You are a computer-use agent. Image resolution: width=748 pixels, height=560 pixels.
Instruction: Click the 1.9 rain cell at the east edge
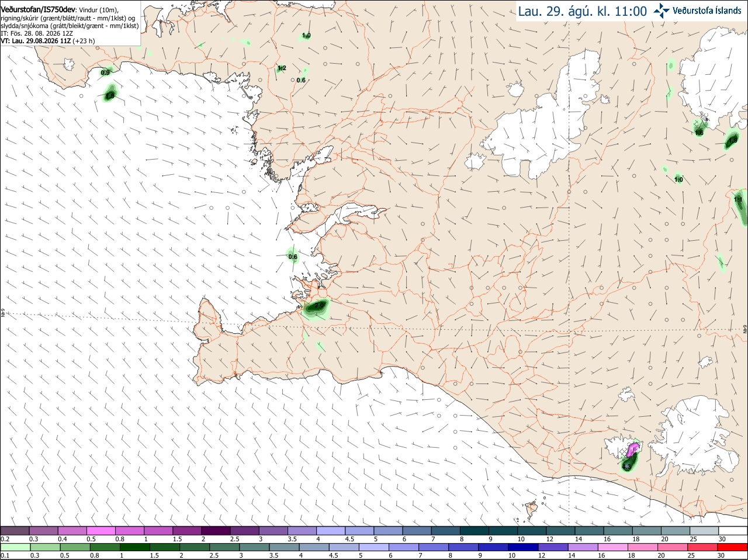click(732, 140)
